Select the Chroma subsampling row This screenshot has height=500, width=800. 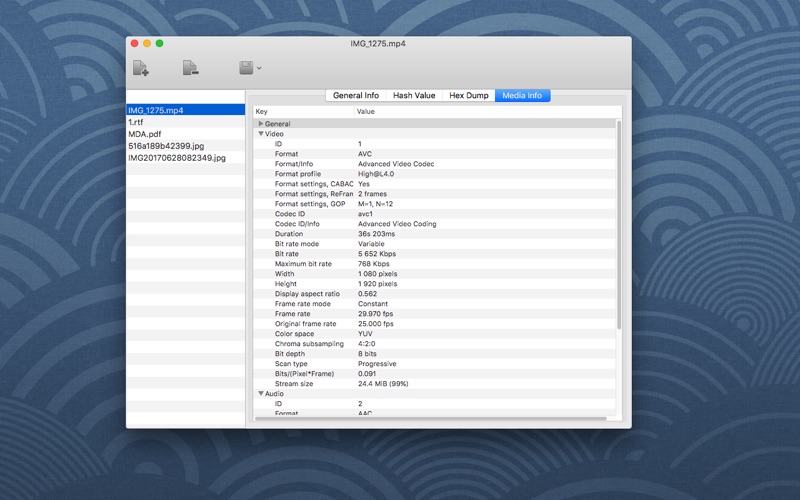coord(435,344)
